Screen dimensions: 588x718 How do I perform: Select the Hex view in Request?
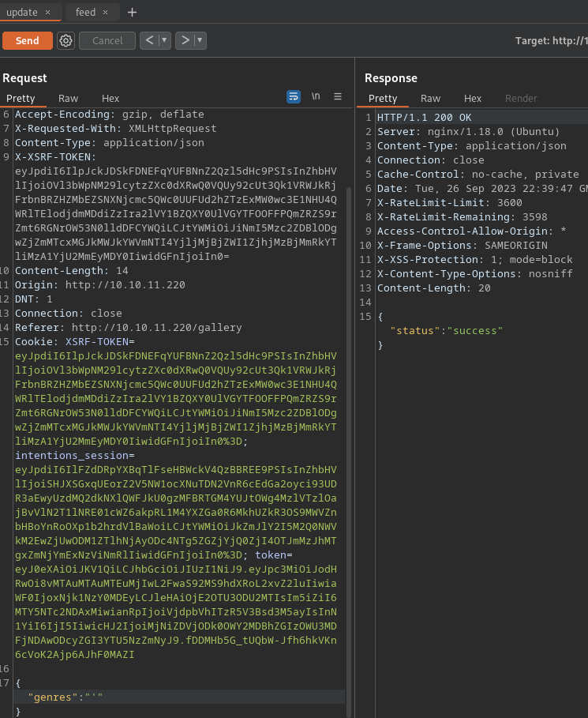pyautogui.click(x=110, y=99)
